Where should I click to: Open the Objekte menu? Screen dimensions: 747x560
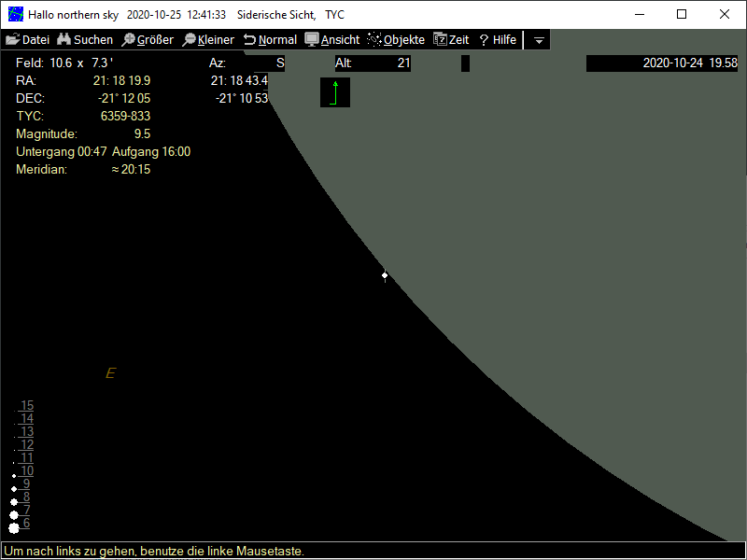(396, 40)
